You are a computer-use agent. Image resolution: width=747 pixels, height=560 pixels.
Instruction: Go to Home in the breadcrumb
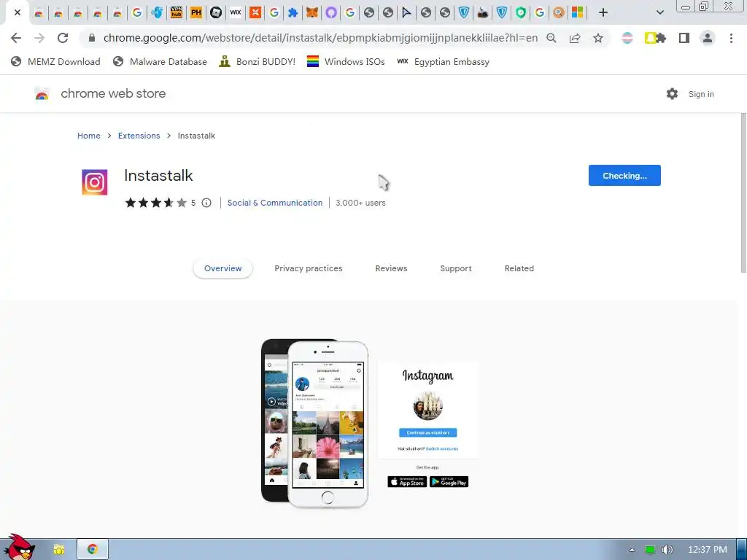pos(88,136)
